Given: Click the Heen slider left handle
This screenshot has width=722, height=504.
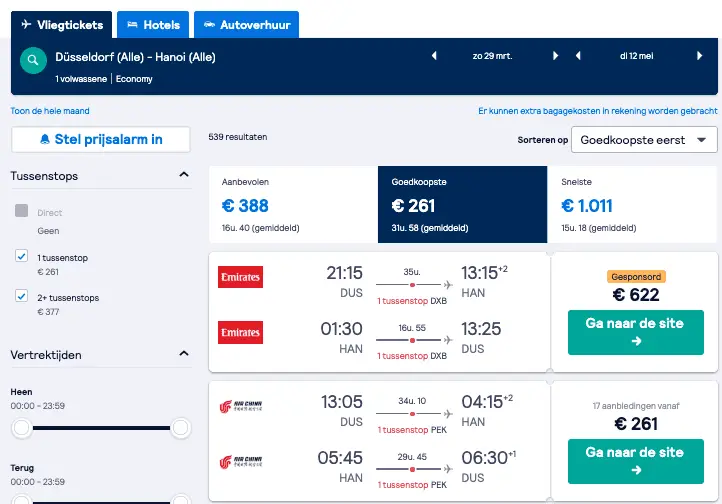Looking at the screenshot, I should click(22, 428).
